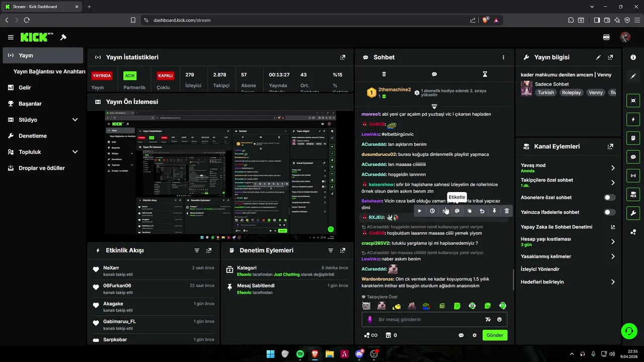Screen dimensions: 644x362
Task: Toggle the document widget icon in right rail
Action: point(633,138)
